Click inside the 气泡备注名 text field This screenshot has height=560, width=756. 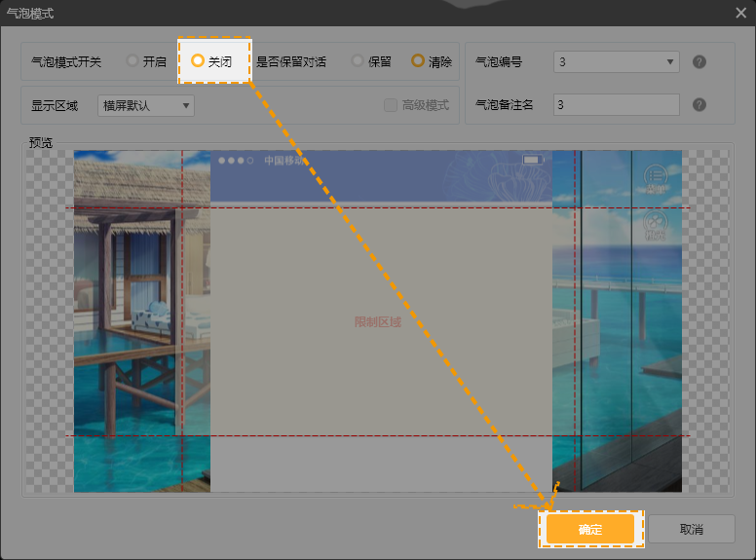click(616, 105)
